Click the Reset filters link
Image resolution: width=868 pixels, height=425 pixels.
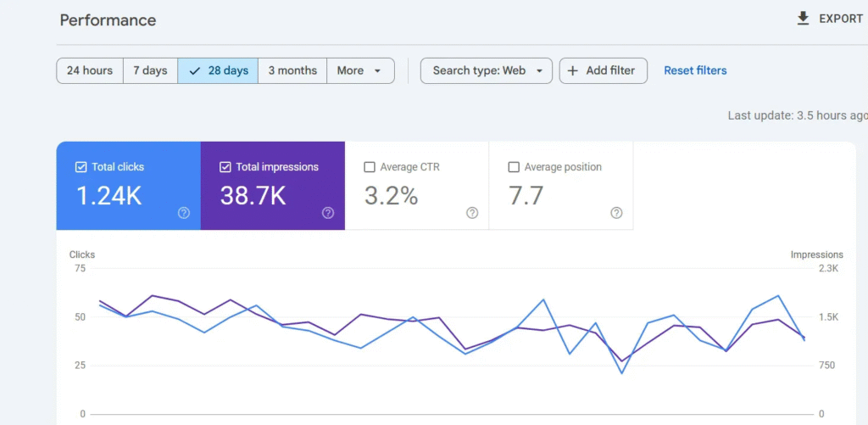point(695,71)
